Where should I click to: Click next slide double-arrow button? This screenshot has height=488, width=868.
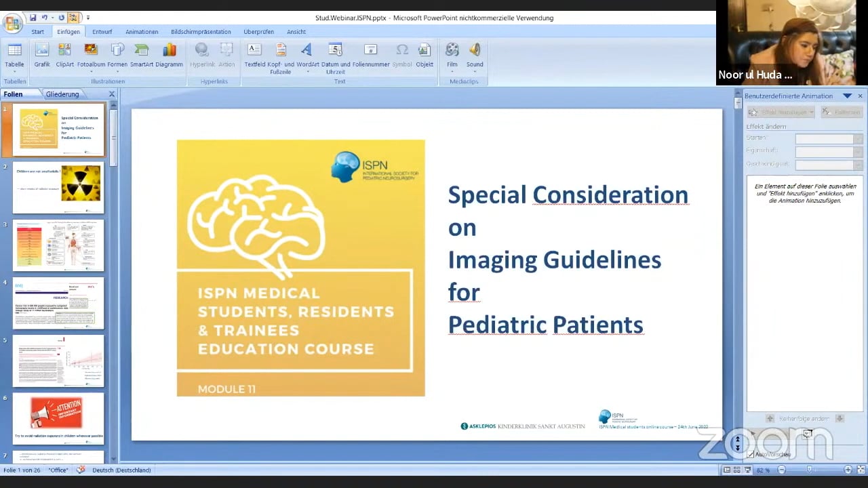[x=738, y=448]
